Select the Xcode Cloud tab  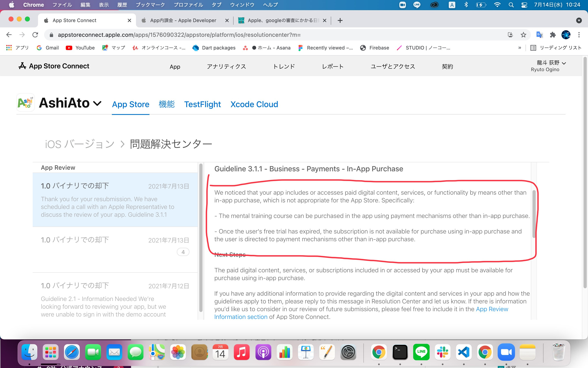(254, 104)
